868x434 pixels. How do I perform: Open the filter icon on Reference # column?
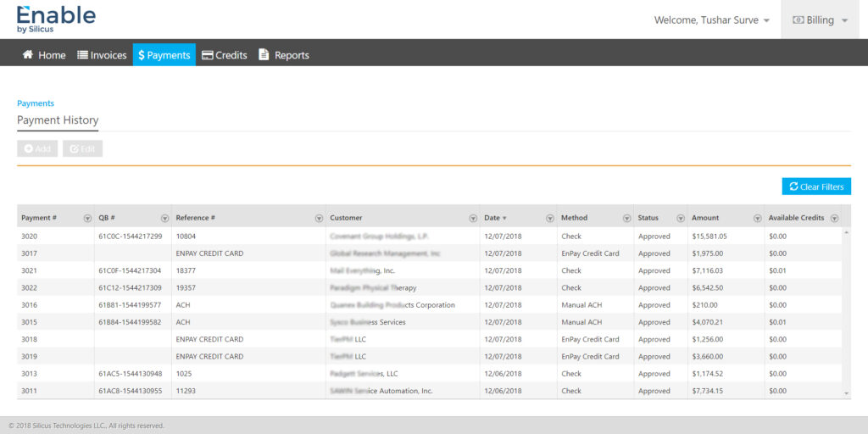click(319, 219)
